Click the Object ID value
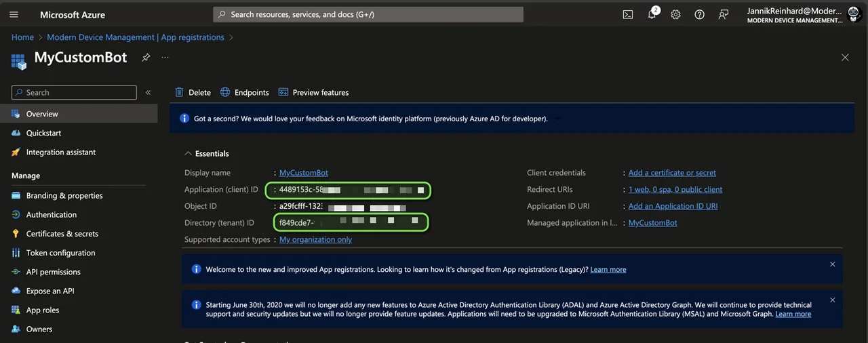Screen dimensions: 868x343 (x=342, y=206)
